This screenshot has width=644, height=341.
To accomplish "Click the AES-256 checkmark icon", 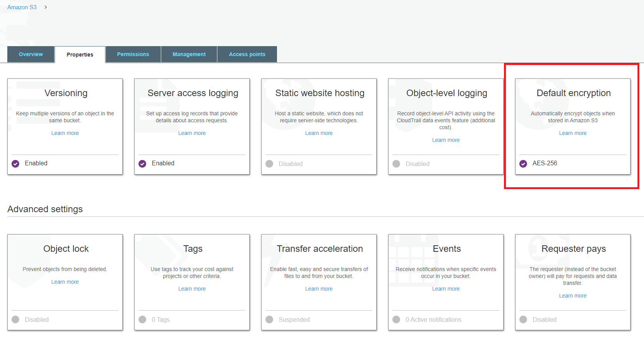I will 523,164.
